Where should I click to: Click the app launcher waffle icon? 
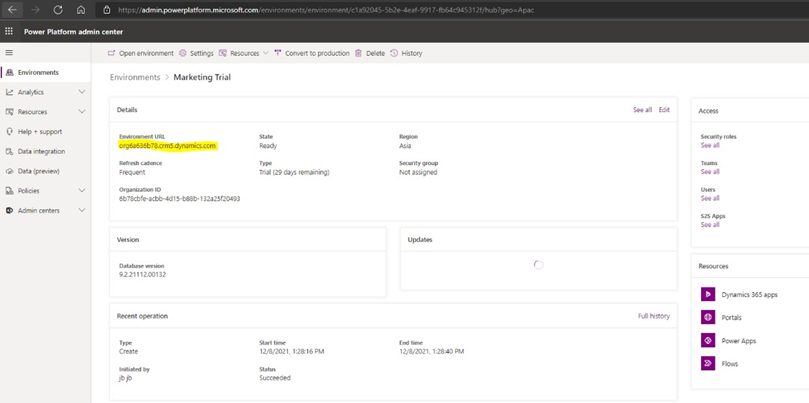click(9, 31)
